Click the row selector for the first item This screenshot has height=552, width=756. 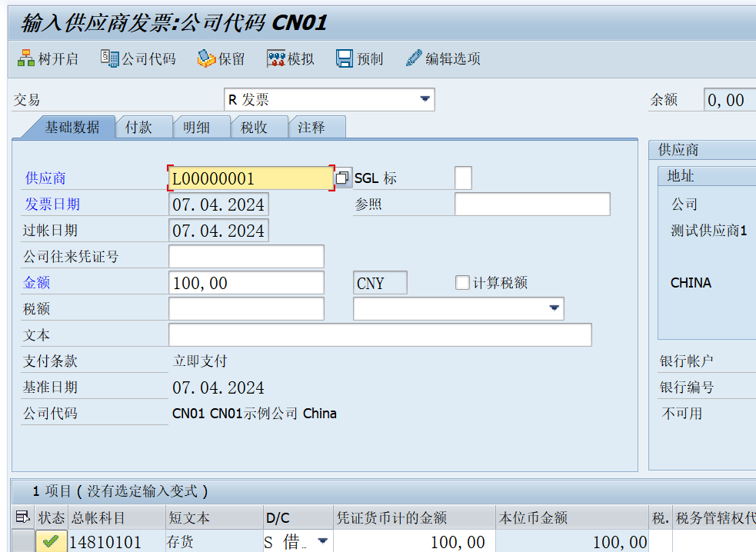tap(22, 542)
